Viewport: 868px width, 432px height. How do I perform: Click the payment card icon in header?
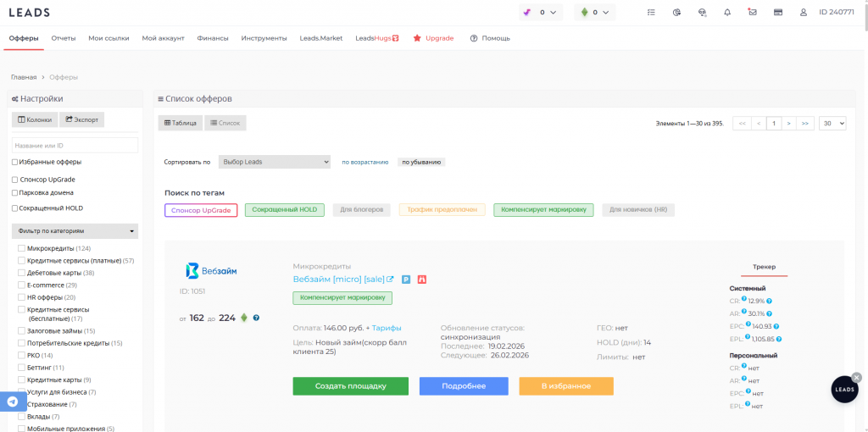click(x=778, y=13)
